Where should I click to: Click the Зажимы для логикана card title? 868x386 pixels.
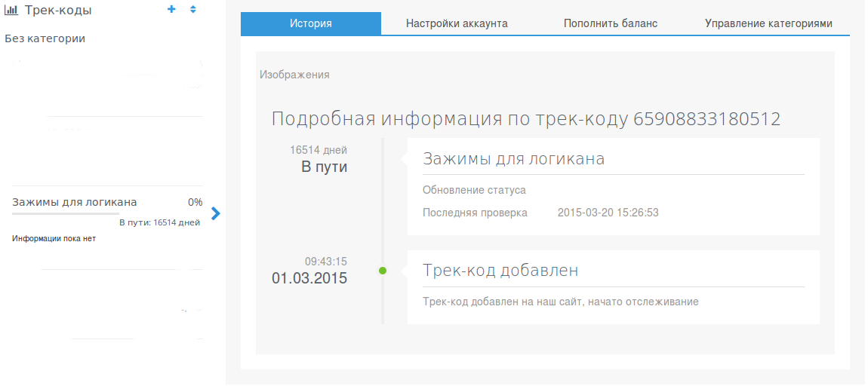(513, 159)
